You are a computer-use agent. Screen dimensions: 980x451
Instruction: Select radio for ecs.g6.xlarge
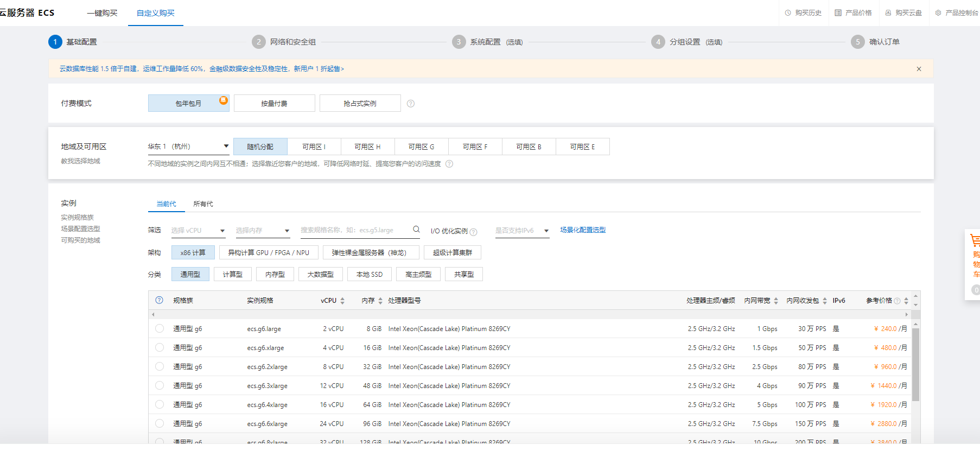click(x=160, y=347)
